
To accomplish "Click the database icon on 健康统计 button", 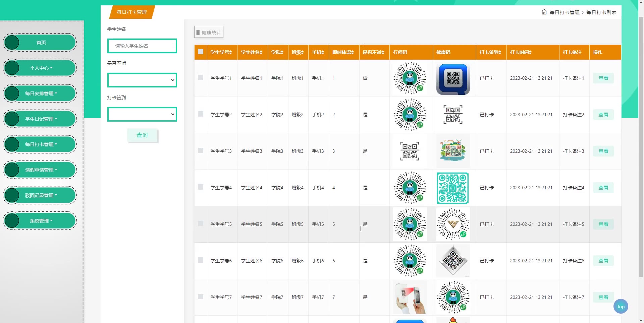I will [198, 33].
